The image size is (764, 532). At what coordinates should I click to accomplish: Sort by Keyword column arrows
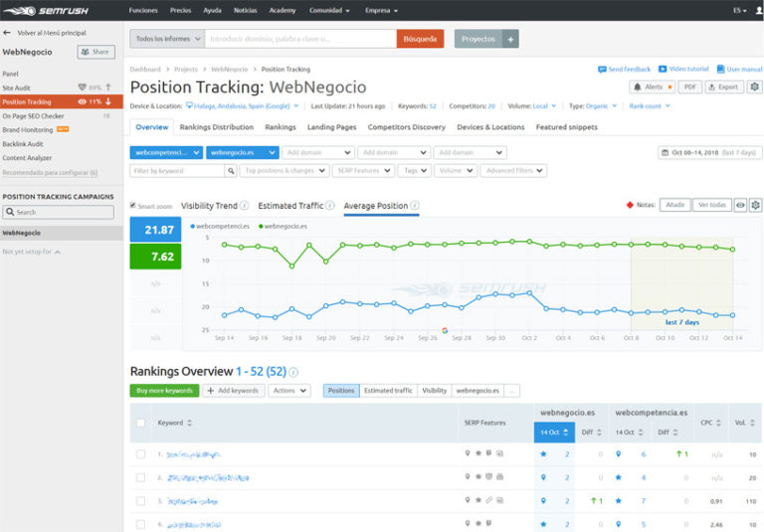pyautogui.click(x=190, y=423)
